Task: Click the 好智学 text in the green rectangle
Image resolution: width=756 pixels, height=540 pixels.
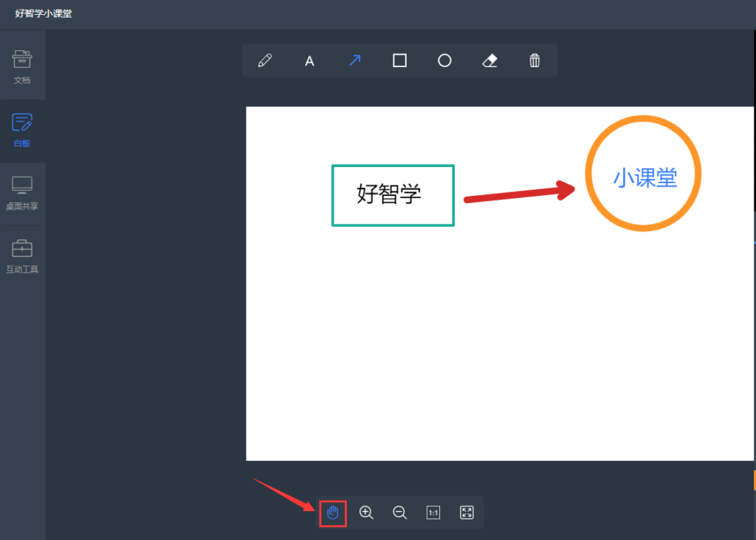Action: click(x=388, y=194)
